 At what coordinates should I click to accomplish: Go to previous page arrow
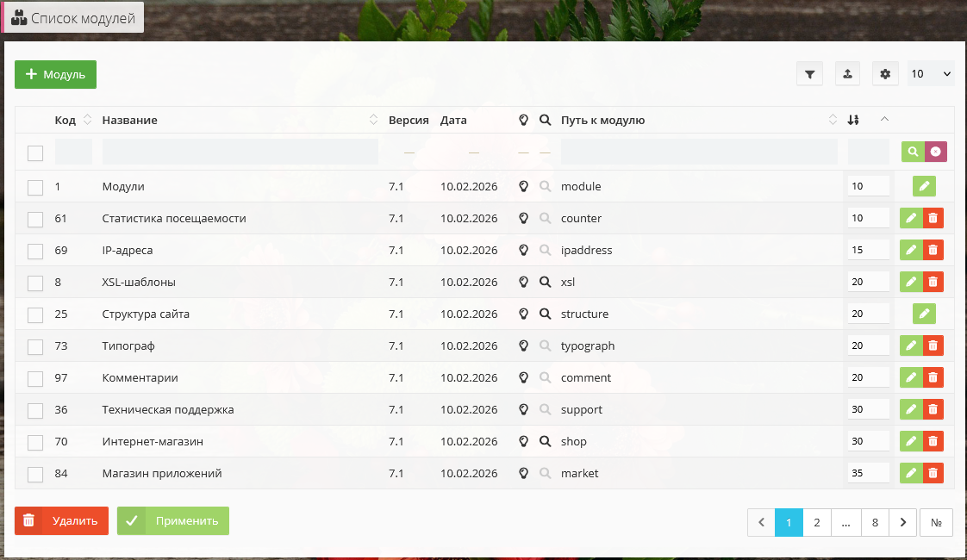pyautogui.click(x=761, y=523)
